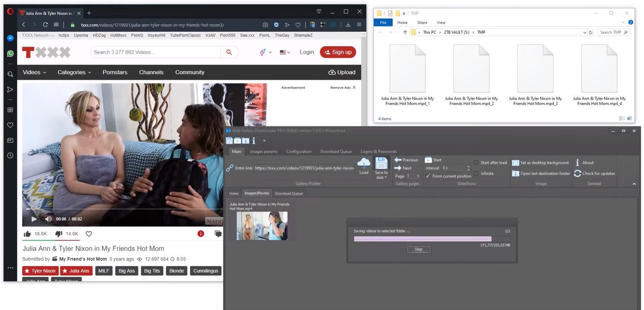Open bookmarks heart in Opera sidebar

[10, 125]
